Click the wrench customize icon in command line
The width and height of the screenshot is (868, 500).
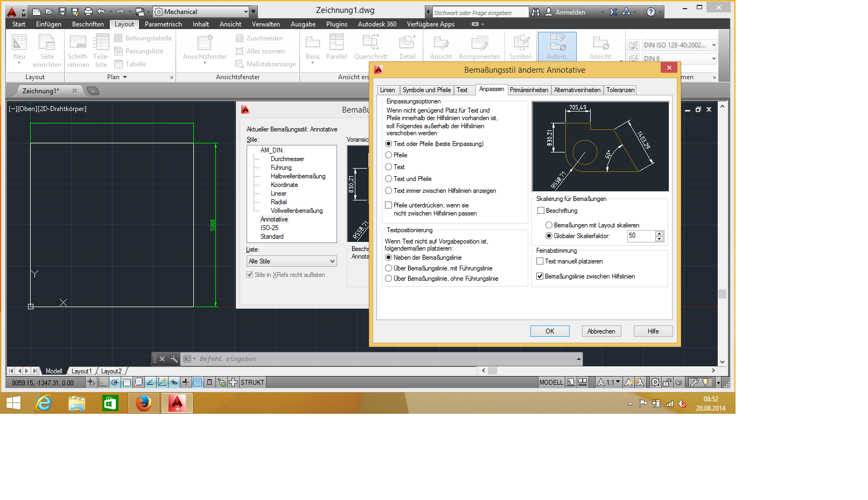pos(173,359)
